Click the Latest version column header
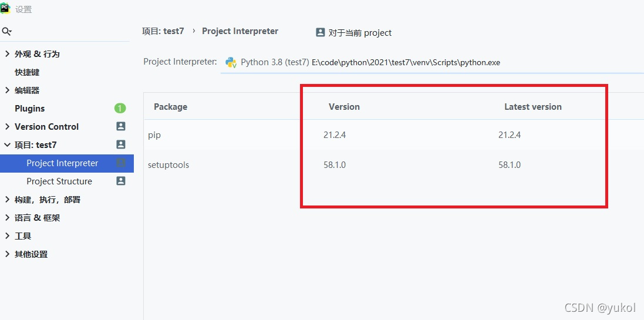 [532, 107]
